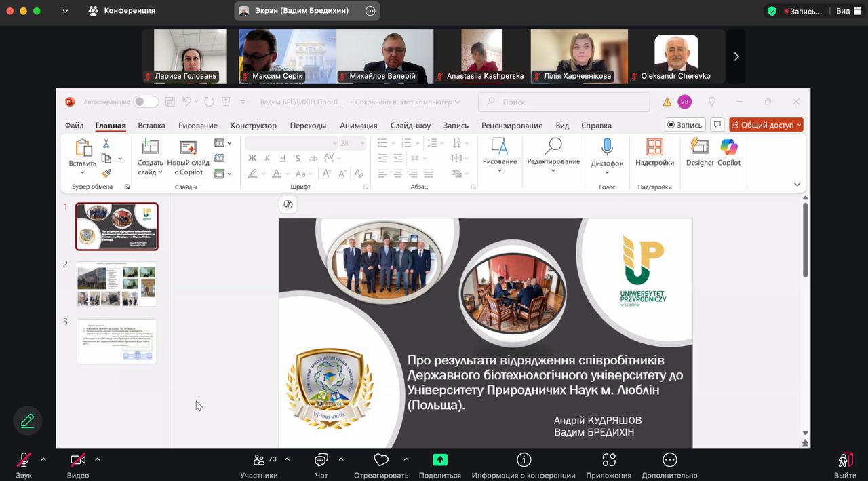Click the Создать слайд icon
Image resolution: width=868 pixels, height=481 pixels.
tap(150, 147)
